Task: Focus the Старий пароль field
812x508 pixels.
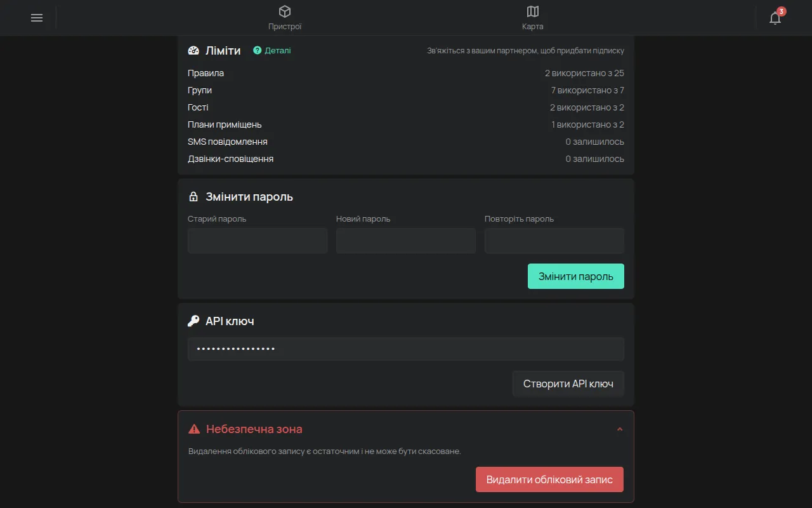Action: pyautogui.click(x=258, y=241)
